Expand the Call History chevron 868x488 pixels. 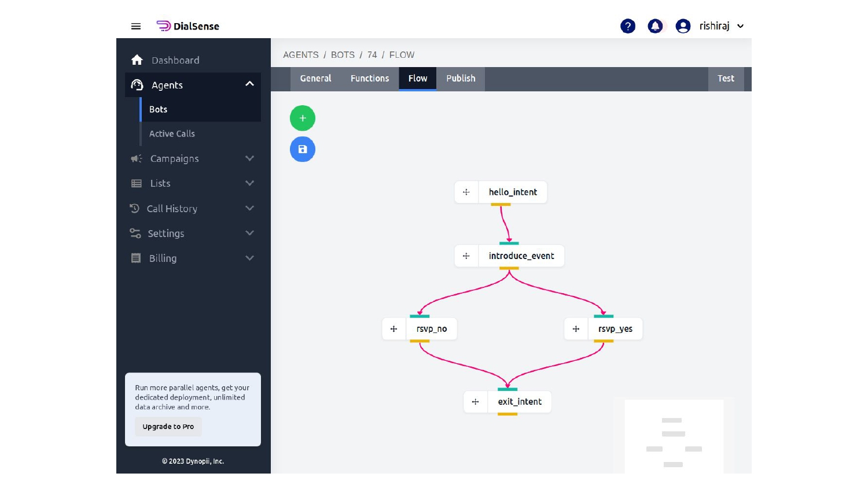tap(249, 208)
